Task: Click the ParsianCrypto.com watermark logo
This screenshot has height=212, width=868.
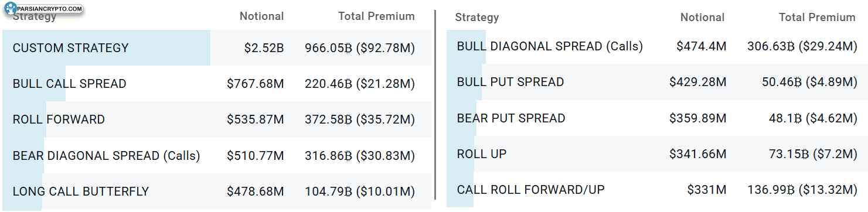Action: [42, 9]
